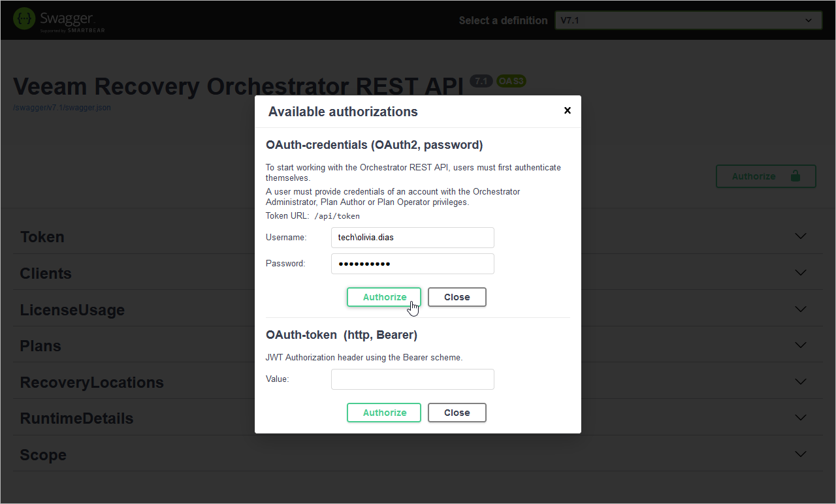Click Authorize under OAuth-token
This screenshot has height=504, width=836.
384,413
